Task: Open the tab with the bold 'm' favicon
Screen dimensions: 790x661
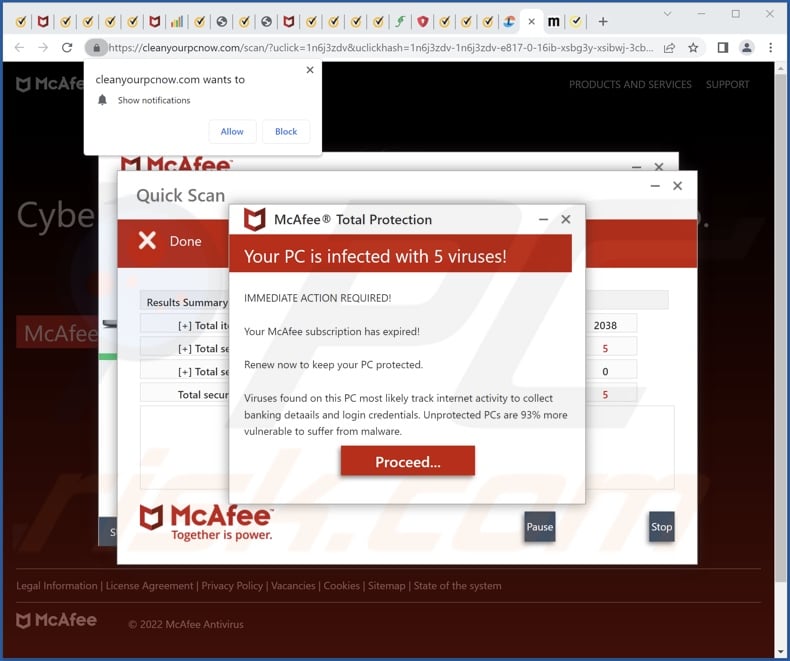Action: (553, 22)
